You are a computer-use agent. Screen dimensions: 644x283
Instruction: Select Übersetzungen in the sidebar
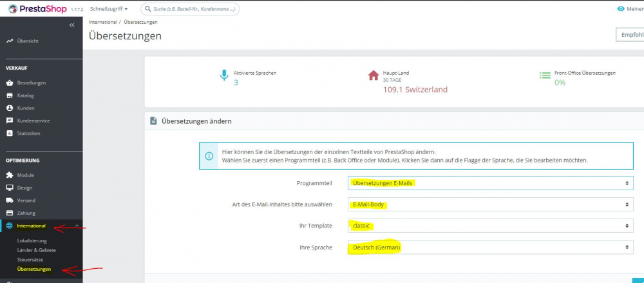coord(34,269)
